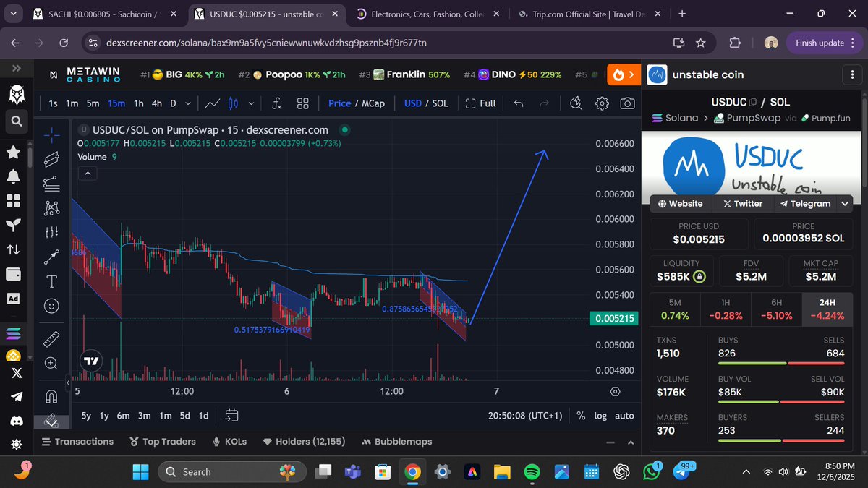Viewport: 868px width, 488px height.
Task: Collapse the indicator legend under Volume
Action: click(x=87, y=174)
